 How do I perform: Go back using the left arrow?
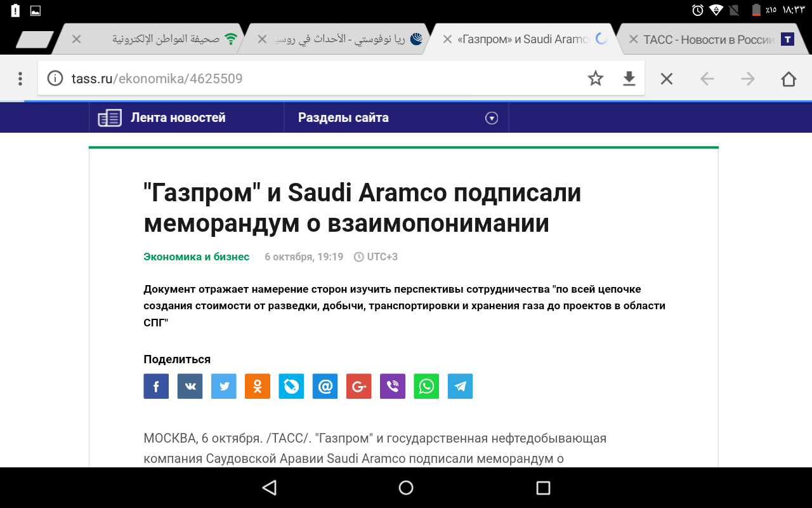pos(707,79)
